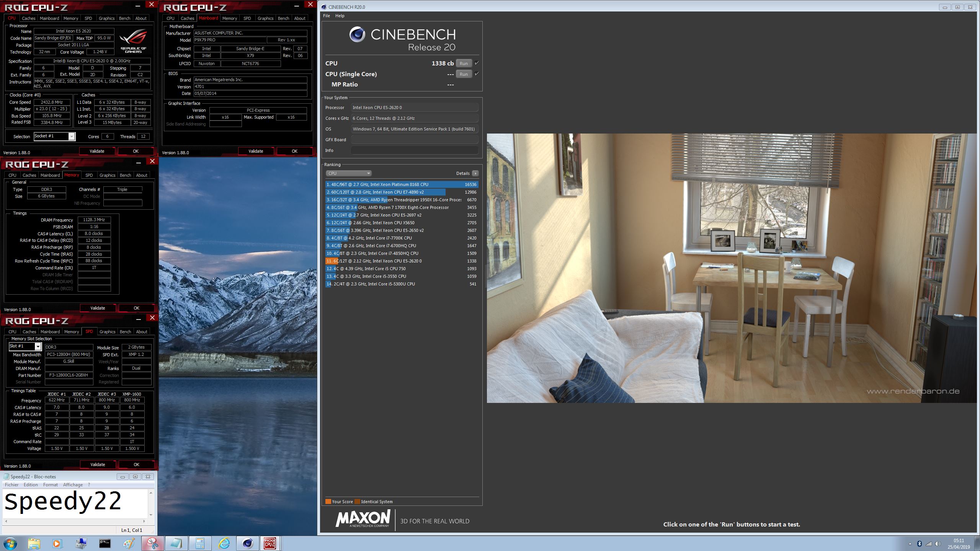Open the Windows Start menu orb
This screenshot has width=980, height=551.
click(10, 543)
